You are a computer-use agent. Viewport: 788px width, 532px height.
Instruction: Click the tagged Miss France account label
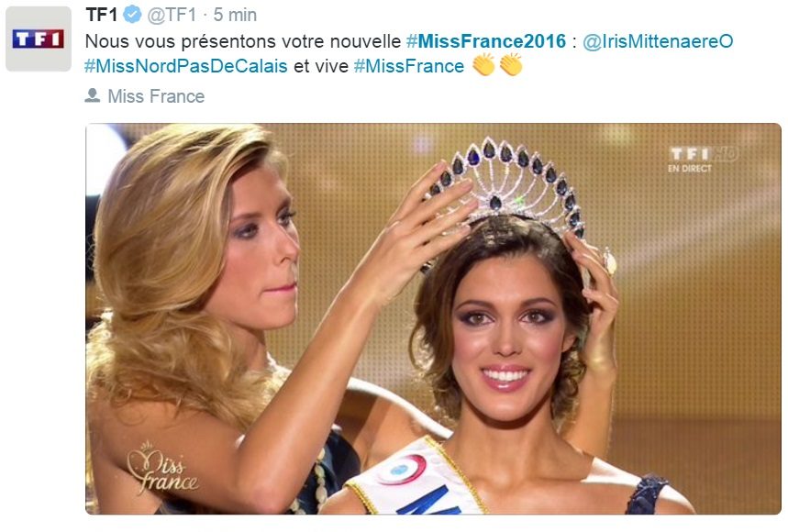coord(156,96)
